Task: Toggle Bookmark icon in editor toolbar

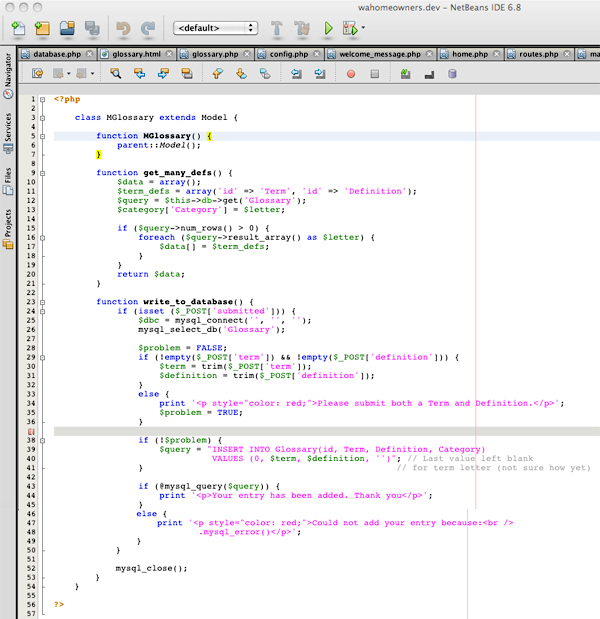Action: point(265,73)
